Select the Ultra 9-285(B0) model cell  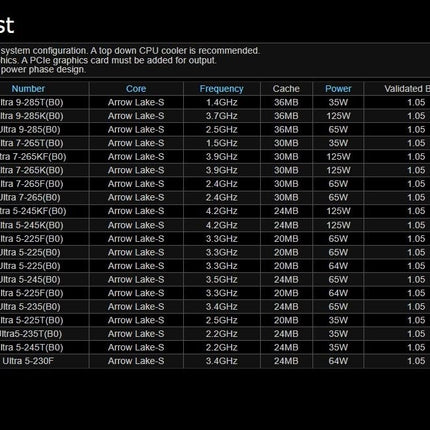pos(30,130)
